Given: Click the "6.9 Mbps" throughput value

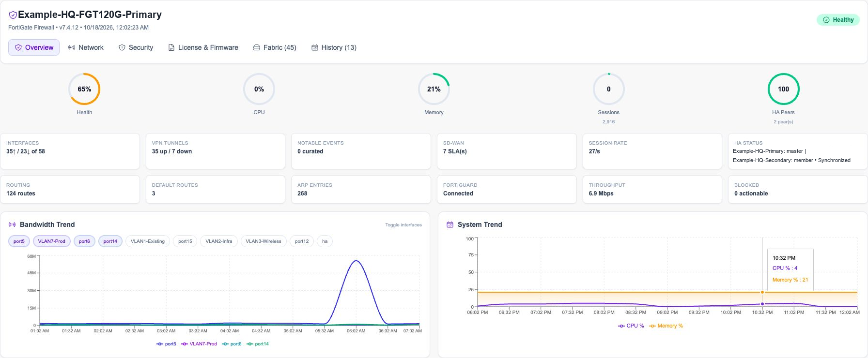Looking at the screenshot, I should [601, 194].
